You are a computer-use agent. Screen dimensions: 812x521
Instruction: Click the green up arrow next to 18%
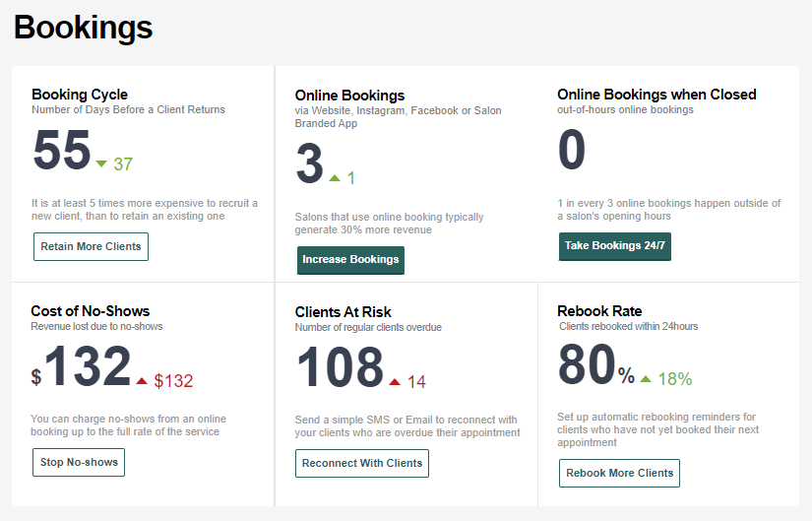coord(646,379)
